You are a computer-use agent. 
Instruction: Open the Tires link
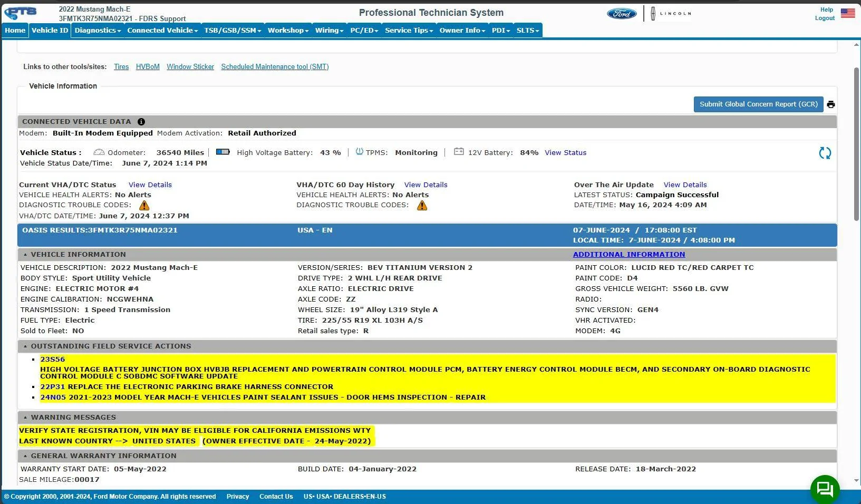tap(121, 67)
